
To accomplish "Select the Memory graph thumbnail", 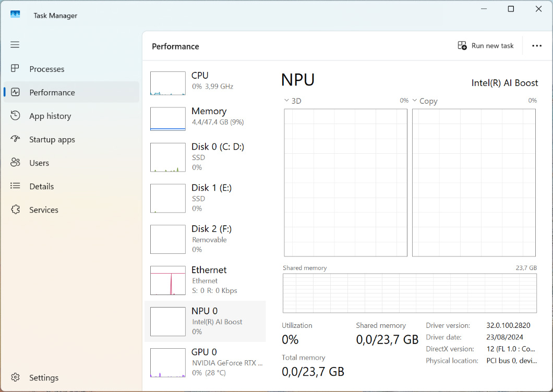I will 168,119.
